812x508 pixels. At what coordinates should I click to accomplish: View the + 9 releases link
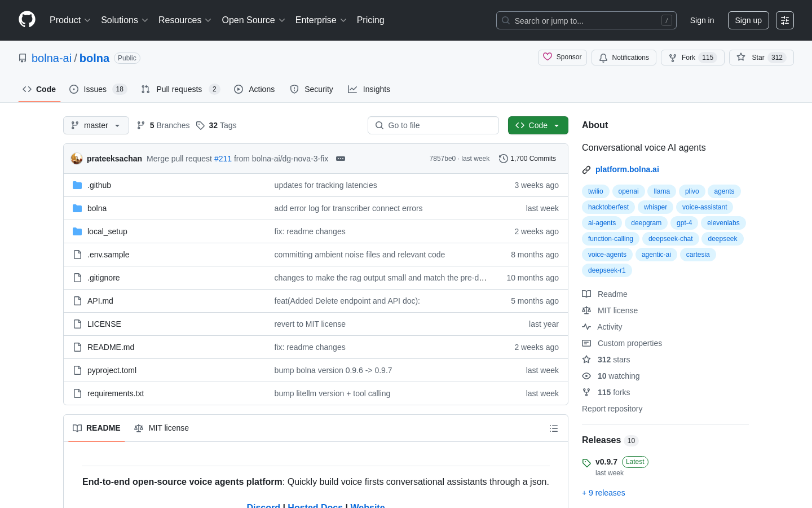pyautogui.click(x=603, y=493)
